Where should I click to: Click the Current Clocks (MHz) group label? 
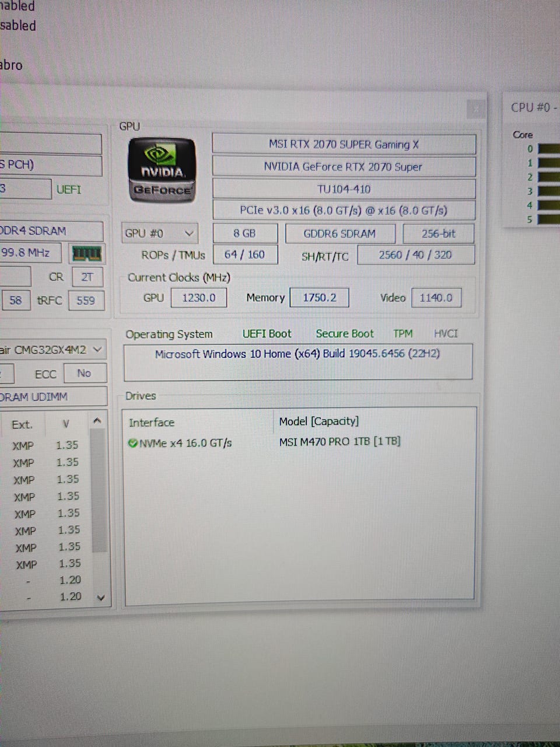[179, 277]
